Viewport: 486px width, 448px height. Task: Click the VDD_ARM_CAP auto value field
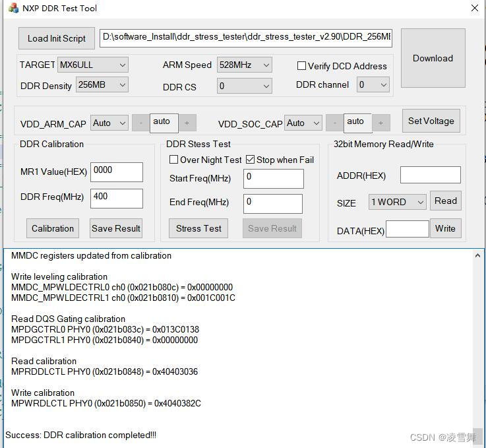click(164, 123)
